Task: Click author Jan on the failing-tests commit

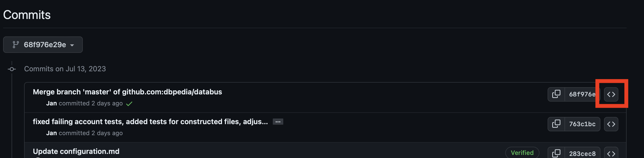Action: [x=51, y=133]
